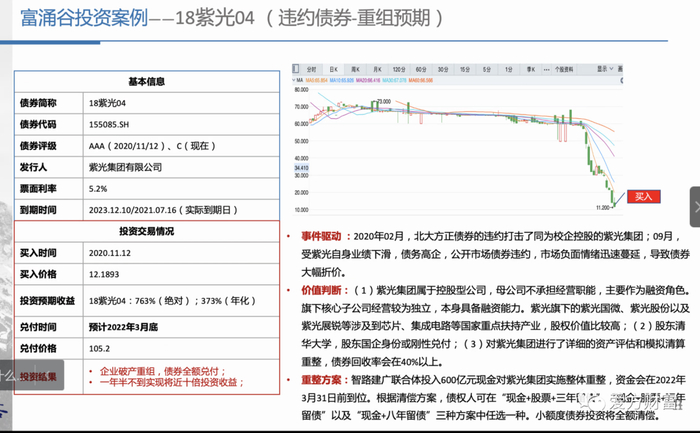Switch to the 15分 period tab
700x433 pixels.
pos(465,69)
